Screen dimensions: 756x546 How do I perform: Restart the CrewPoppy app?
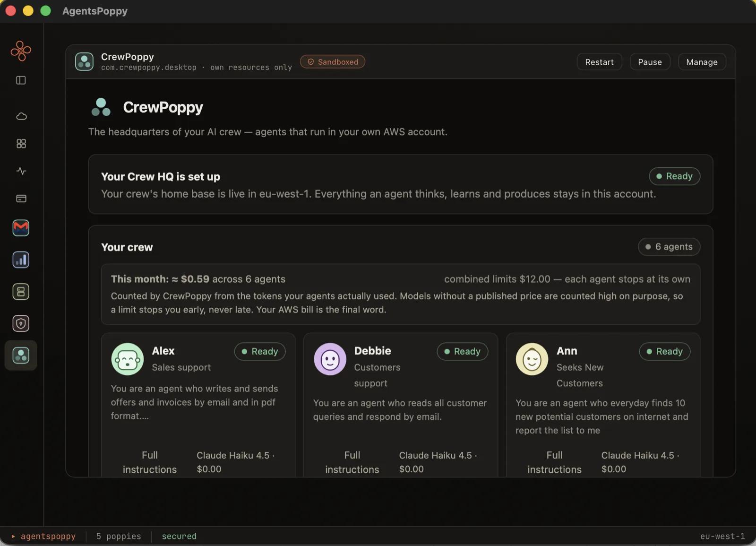coord(599,62)
